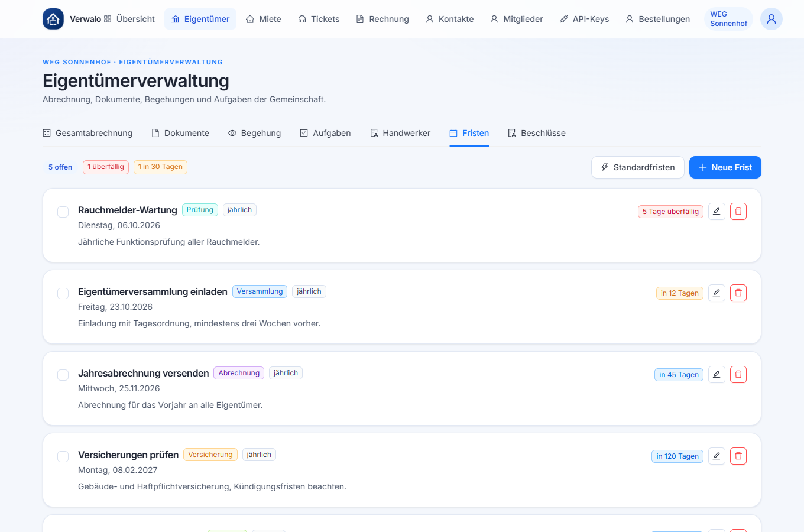Toggle the Versicherungen prüfen checkbox
The image size is (804, 532).
63,456
